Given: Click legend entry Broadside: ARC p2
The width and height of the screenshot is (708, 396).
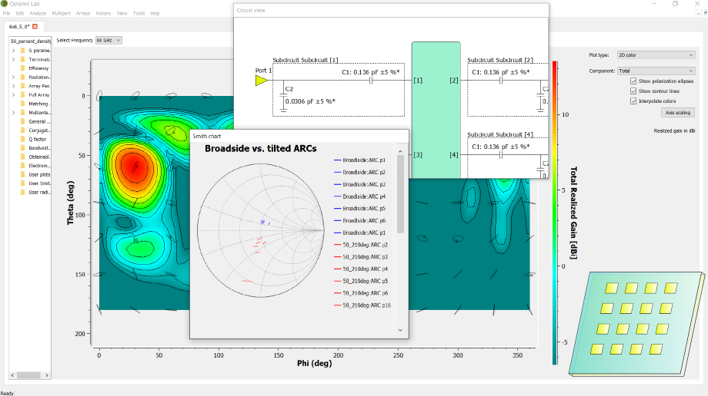Looking at the screenshot, I should 360,172.
